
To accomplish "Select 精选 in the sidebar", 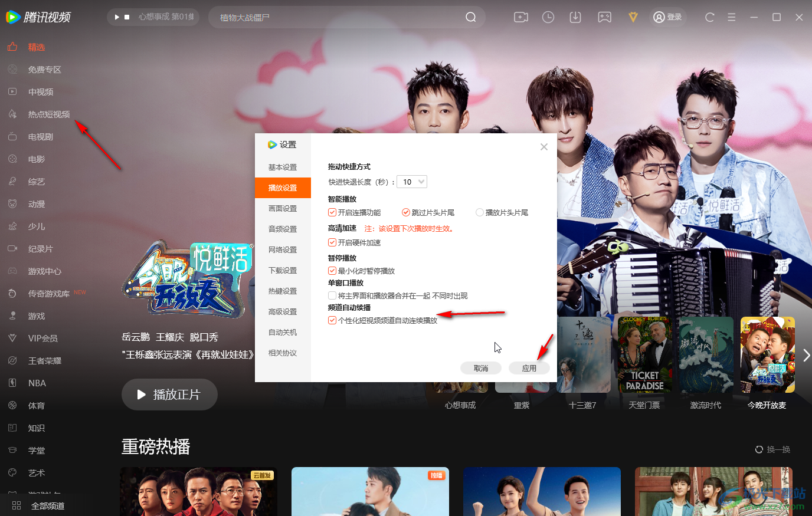I will pyautogui.click(x=37, y=47).
